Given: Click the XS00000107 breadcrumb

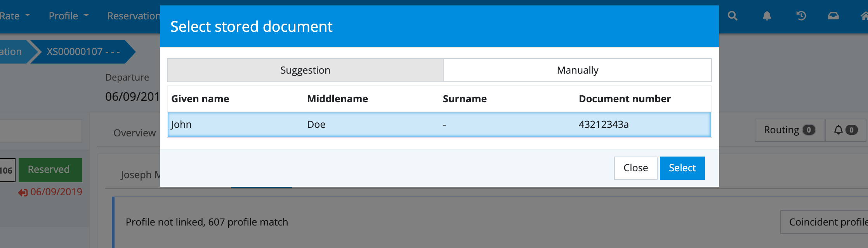Looking at the screenshot, I should tap(83, 52).
